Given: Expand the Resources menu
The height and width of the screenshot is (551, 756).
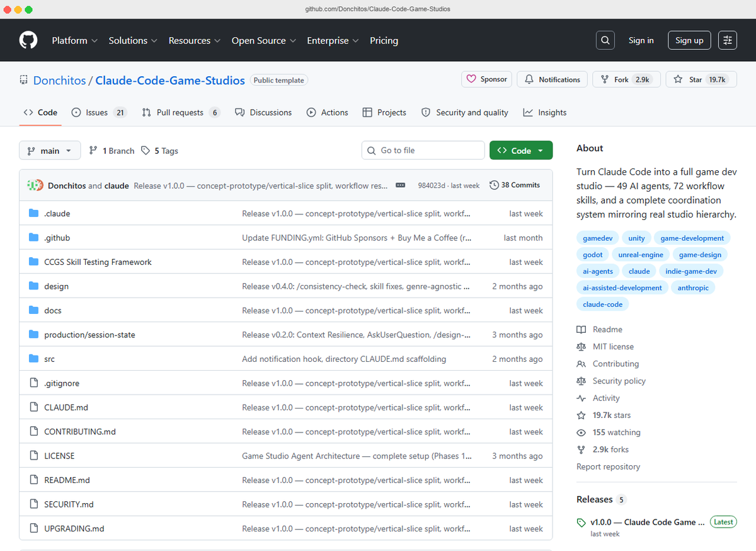Looking at the screenshot, I should tap(195, 40).
